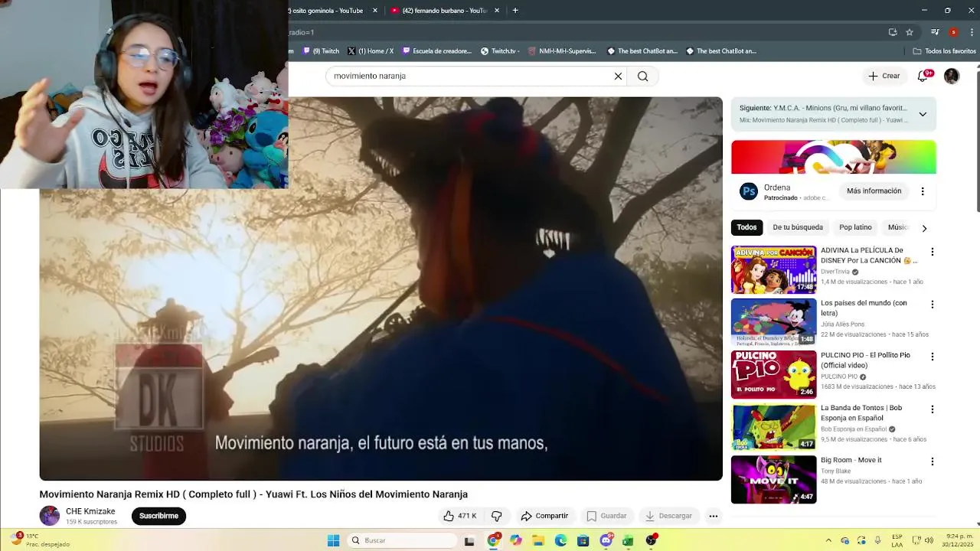Viewport: 980px width, 551px height.
Task: Expand the Siguiente playlist panel chevron
Action: click(923, 114)
